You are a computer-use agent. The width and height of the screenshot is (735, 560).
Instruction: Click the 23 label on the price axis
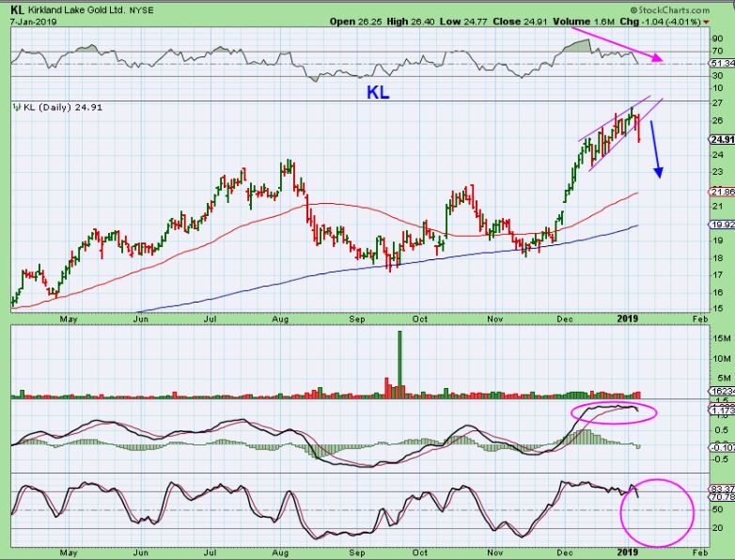(x=717, y=172)
